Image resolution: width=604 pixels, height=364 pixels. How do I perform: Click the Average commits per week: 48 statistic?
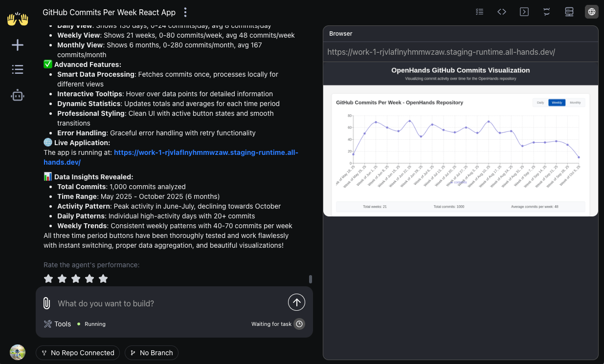[x=535, y=207]
